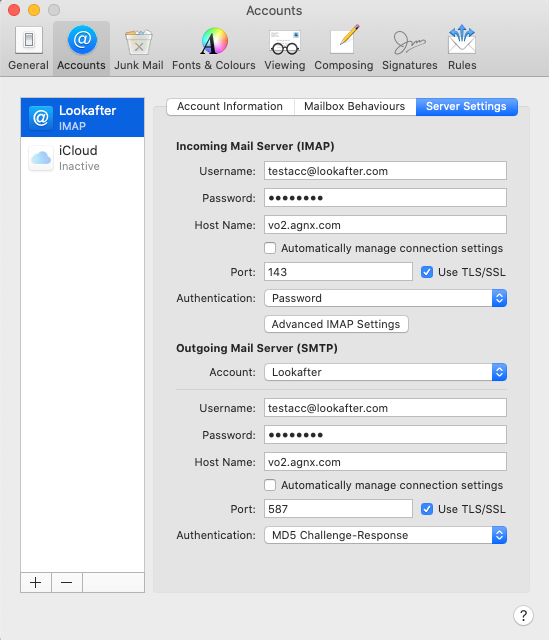Uncheck Use TLS/SSL for incoming port 143

tap(427, 272)
